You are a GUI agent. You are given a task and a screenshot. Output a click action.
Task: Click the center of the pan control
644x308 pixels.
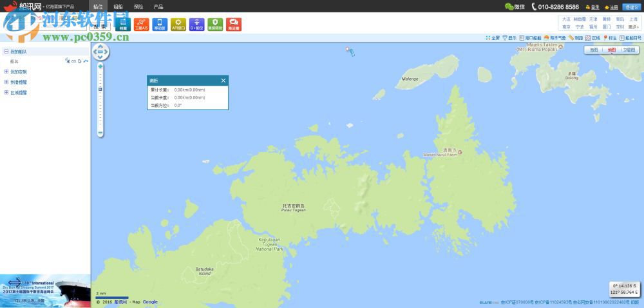point(100,52)
